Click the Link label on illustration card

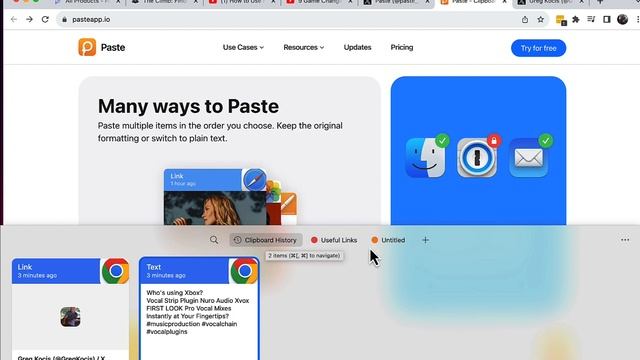coord(177,176)
